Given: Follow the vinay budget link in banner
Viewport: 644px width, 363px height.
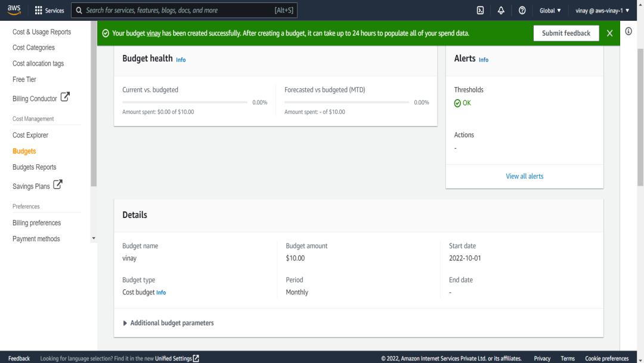Looking at the screenshot, I should (153, 33).
